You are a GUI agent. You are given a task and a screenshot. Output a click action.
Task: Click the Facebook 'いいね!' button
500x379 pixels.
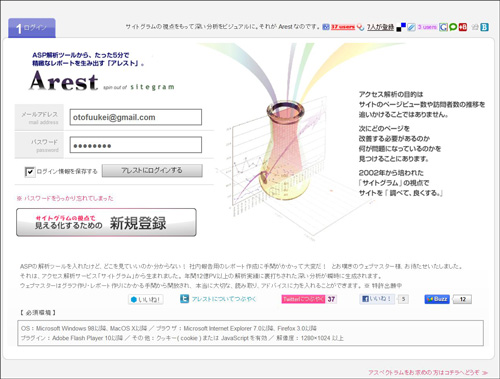tap(377, 299)
